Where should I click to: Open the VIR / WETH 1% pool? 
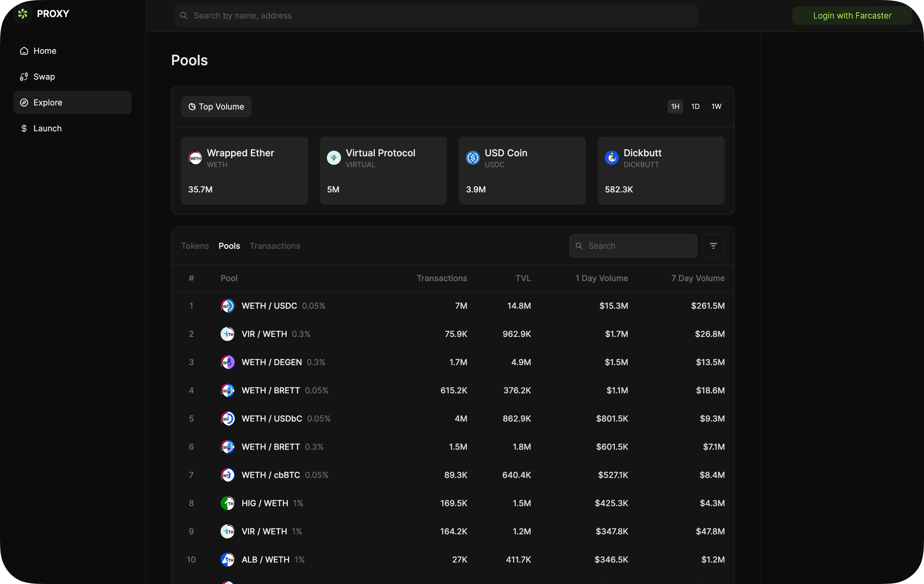click(453, 531)
